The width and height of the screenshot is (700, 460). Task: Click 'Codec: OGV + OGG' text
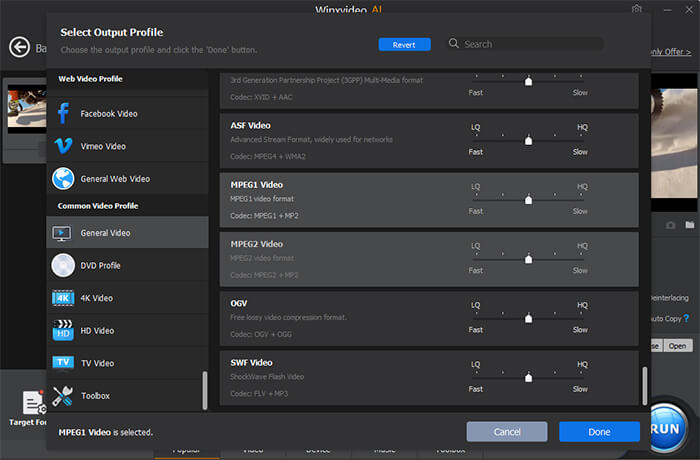[261, 334]
